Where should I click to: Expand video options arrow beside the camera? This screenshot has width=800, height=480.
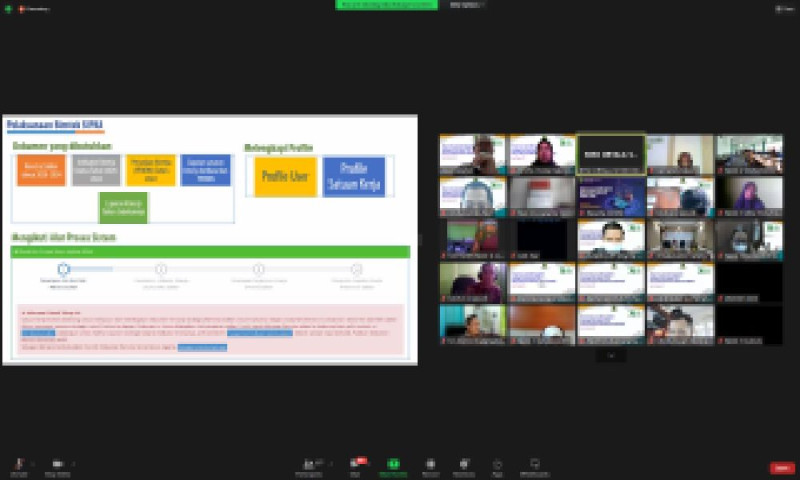(73, 463)
